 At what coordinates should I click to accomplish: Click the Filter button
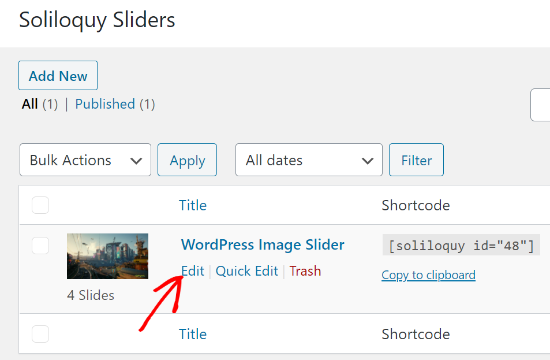(416, 160)
